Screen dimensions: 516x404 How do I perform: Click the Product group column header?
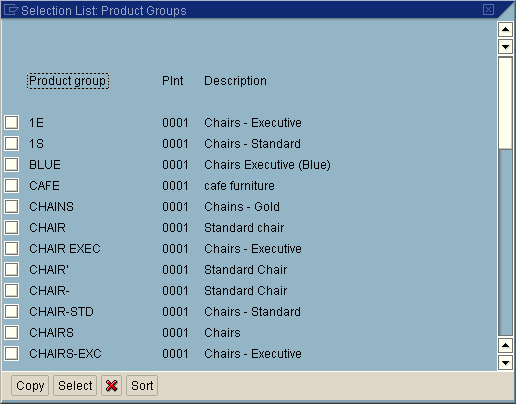point(68,81)
